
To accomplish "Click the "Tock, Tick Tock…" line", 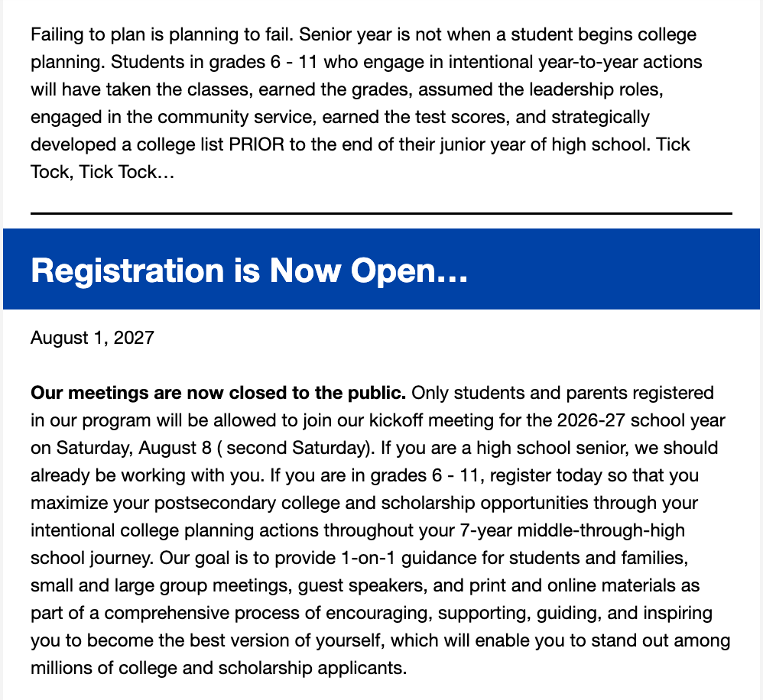I will pyautogui.click(x=102, y=172).
